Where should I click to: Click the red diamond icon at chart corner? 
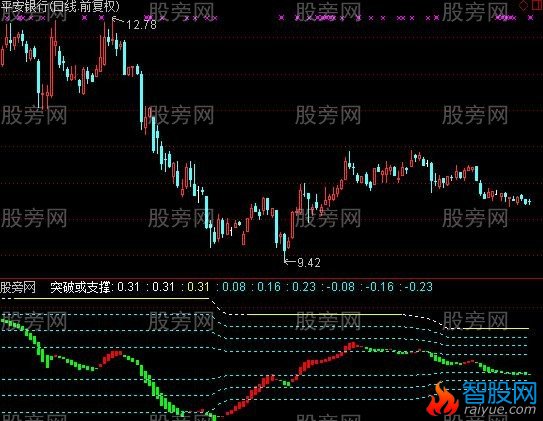(x=524, y=5)
